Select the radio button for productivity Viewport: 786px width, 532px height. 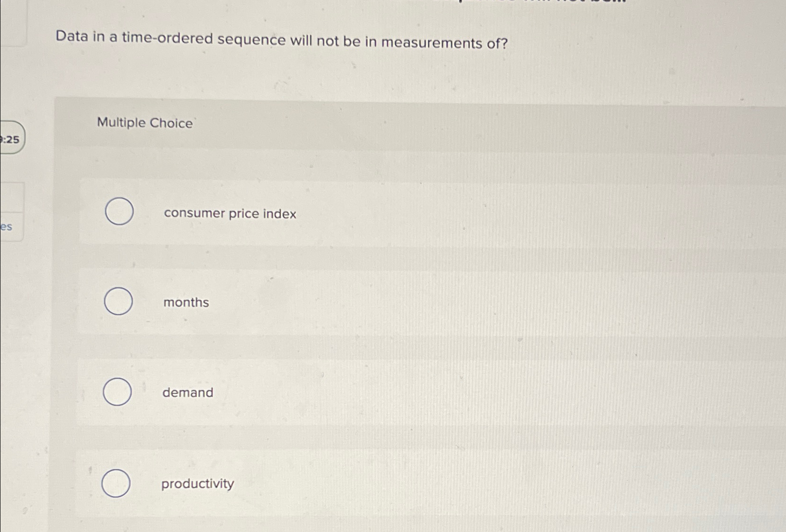click(115, 483)
